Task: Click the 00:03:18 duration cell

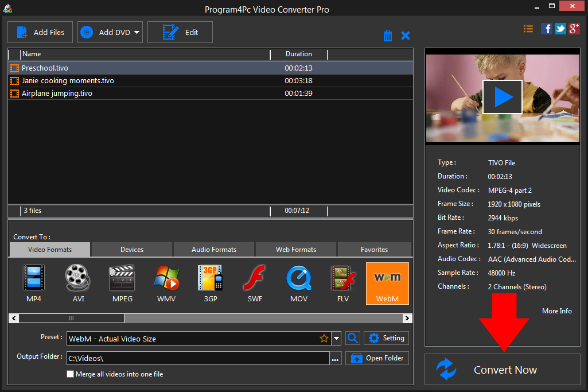Action: click(298, 81)
